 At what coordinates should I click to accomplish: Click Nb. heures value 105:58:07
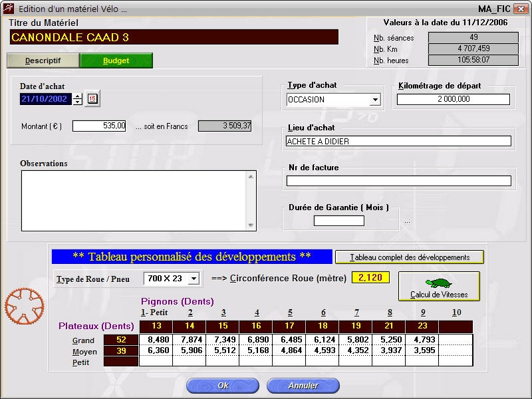(x=473, y=60)
